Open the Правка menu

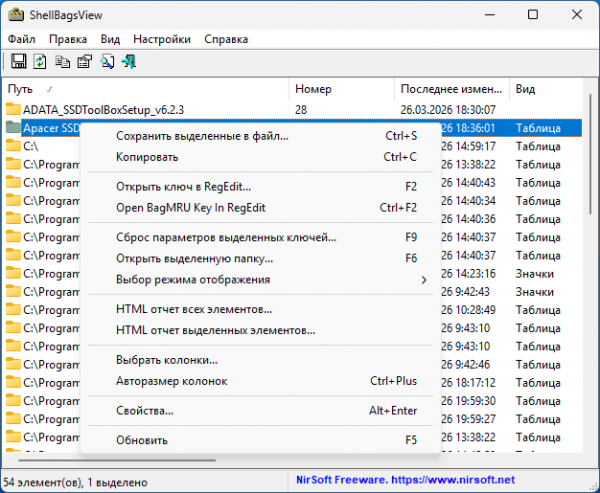[68, 39]
